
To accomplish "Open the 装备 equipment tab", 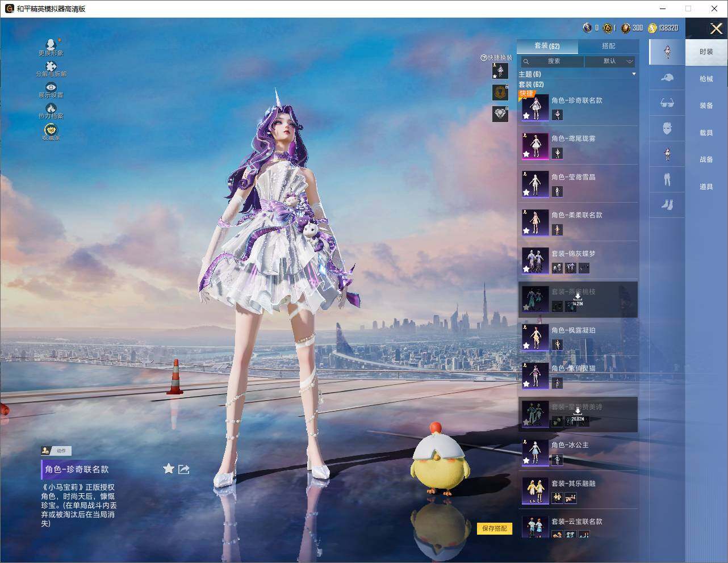I will click(706, 106).
